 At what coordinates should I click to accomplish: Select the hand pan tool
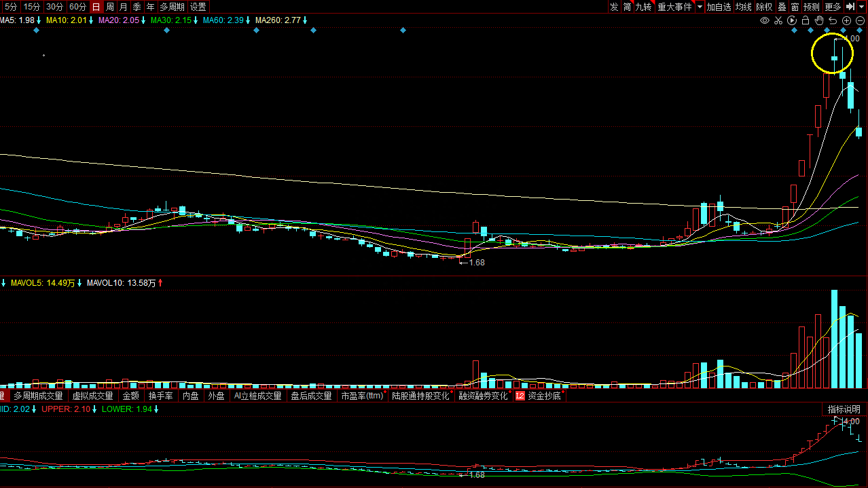[819, 20]
